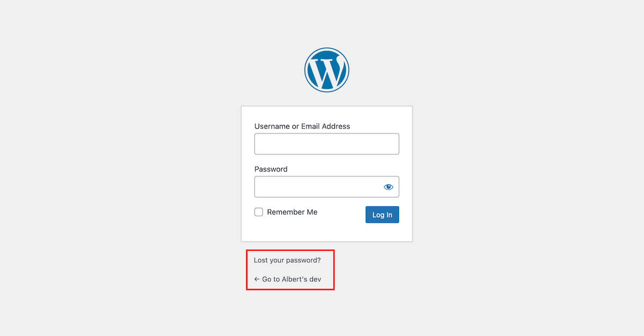Recover account via Lost your password?
This screenshot has height=336, width=644.
pyautogui.click(x=287, y=260)
